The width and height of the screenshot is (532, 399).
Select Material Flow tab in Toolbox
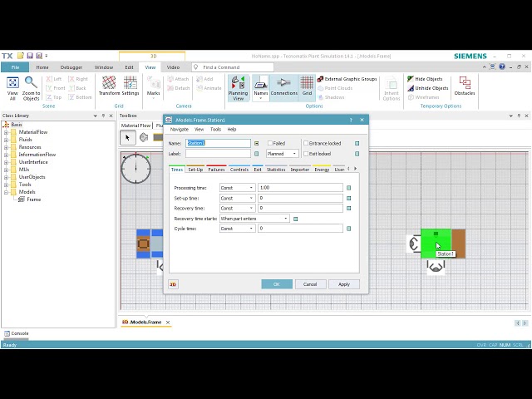pyautogui.click(x=135, y=126)
